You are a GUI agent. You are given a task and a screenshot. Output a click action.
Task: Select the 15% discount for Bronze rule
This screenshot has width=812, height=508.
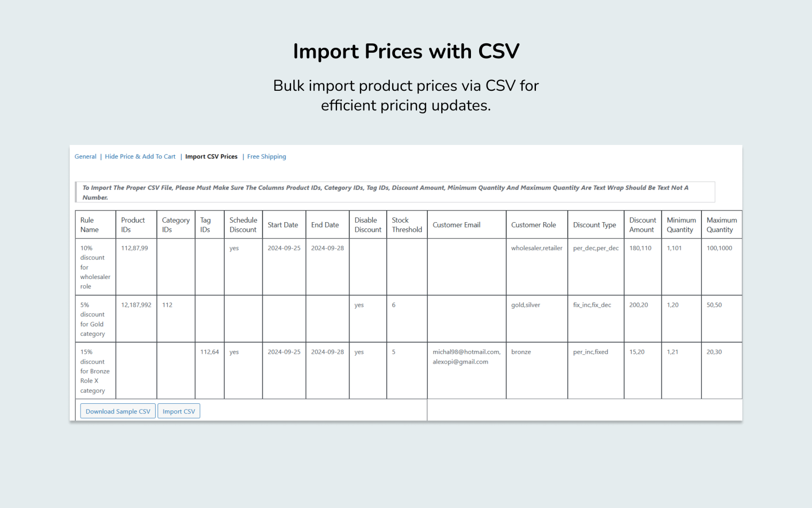[96, 370]
